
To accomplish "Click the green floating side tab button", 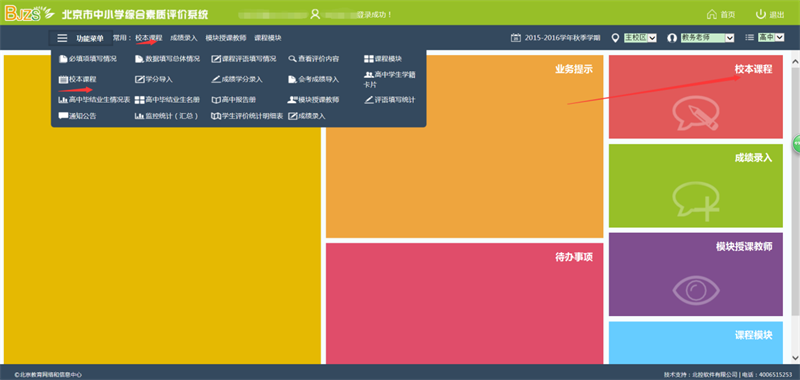I will tap(796, 144).
